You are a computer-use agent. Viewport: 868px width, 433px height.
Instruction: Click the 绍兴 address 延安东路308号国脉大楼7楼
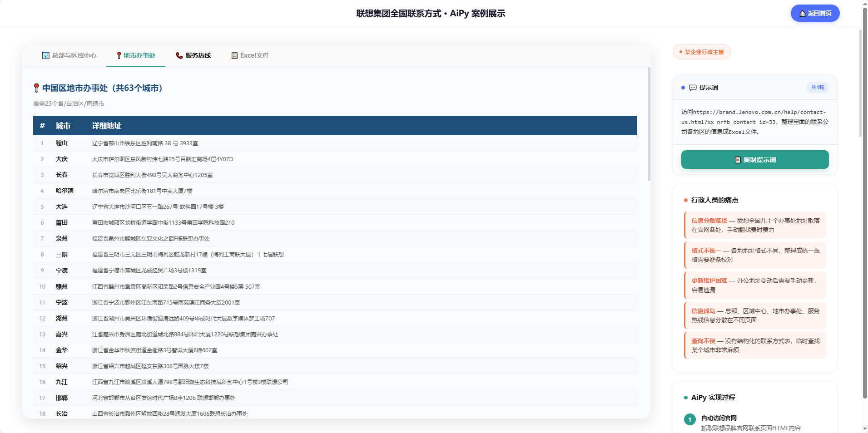click(x=150, y=366)
